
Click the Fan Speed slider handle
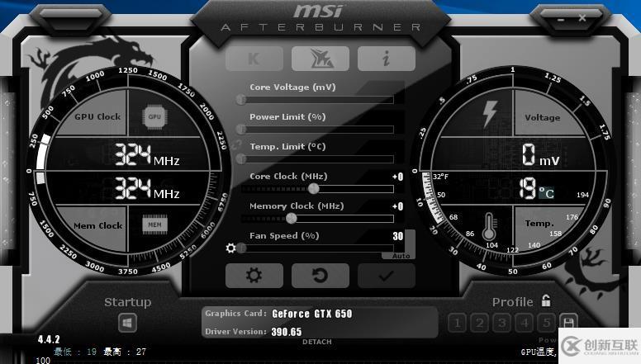241,248
